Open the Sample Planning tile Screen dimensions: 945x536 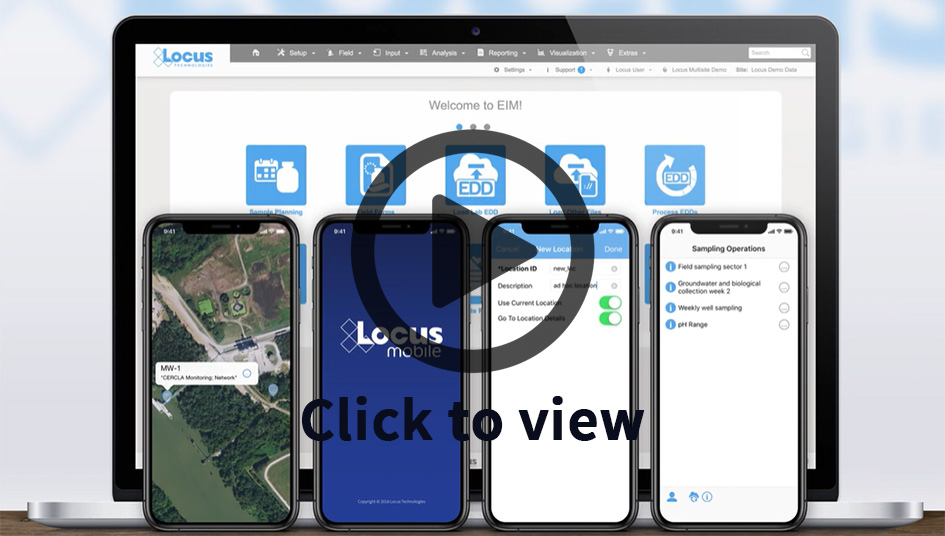[276, 180]
